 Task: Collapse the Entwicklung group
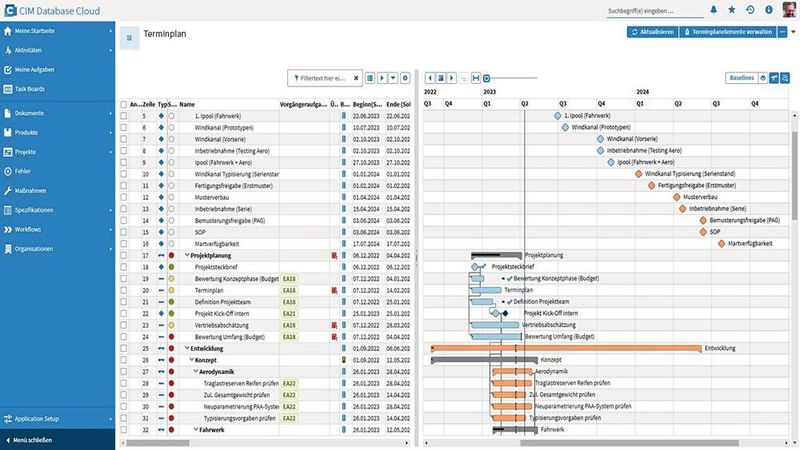[x=187, y=348]
